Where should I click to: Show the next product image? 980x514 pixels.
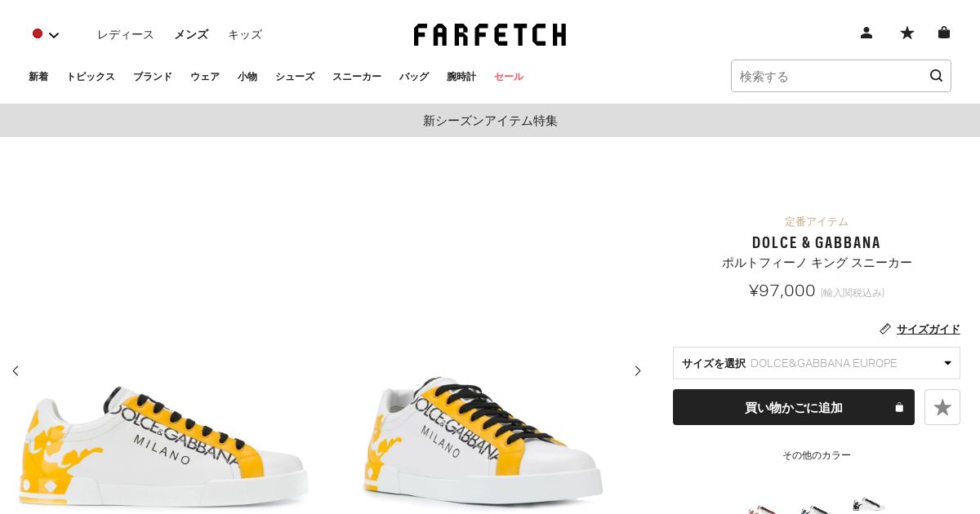tap(638, 370)
